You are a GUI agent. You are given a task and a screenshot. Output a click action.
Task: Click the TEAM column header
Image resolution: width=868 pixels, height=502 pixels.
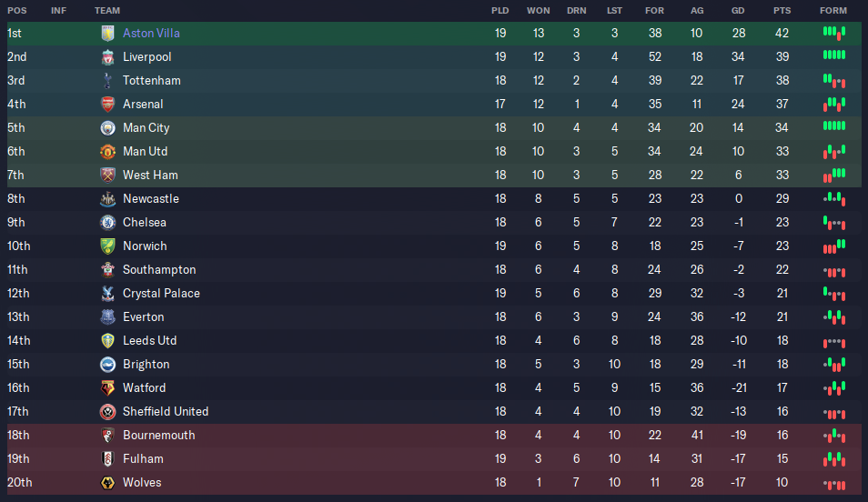click(106, 11)
